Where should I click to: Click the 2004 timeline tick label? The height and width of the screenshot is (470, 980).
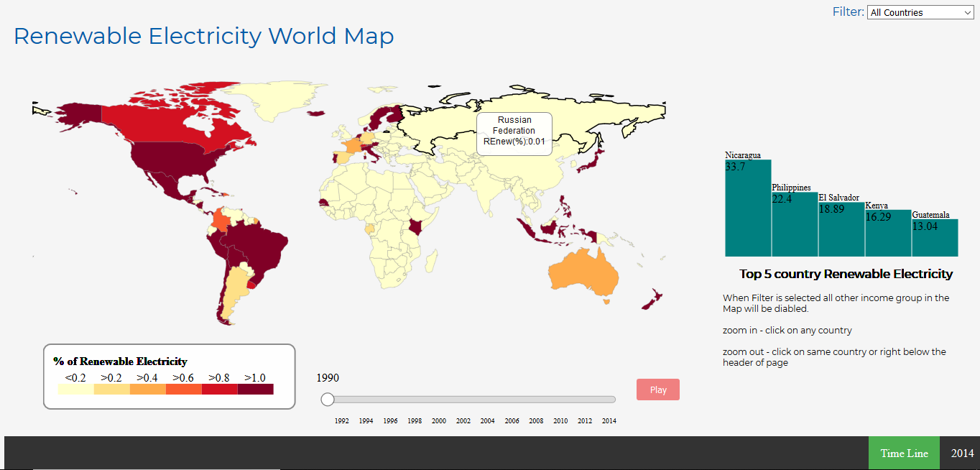click(487, 421)
